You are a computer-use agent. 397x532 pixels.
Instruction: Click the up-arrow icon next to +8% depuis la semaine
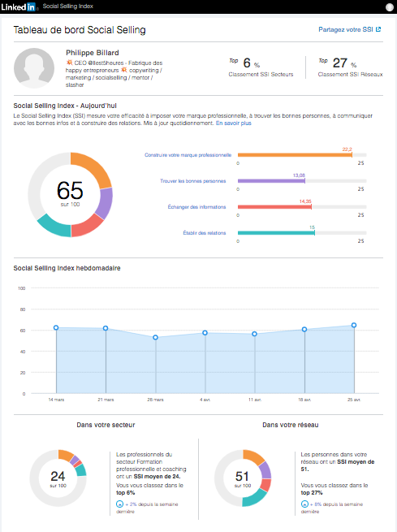pyautogui.click(x=304, y=504)
